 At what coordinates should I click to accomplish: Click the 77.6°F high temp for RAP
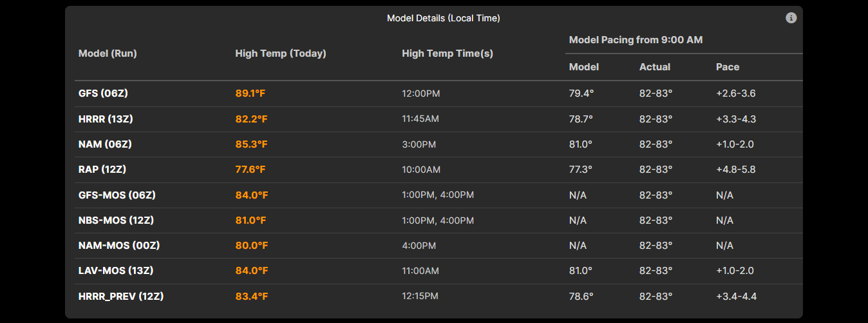tap(250, 170)
